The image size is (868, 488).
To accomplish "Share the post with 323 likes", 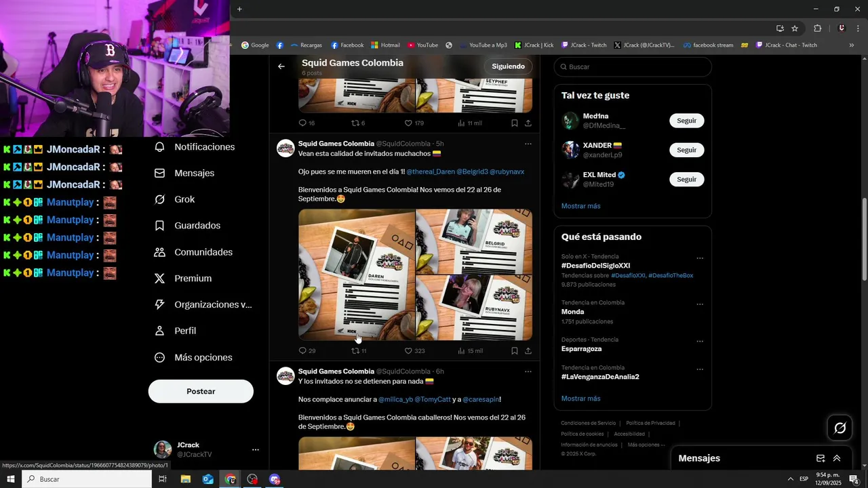I will pyautogui.click(x=528, y=351).
